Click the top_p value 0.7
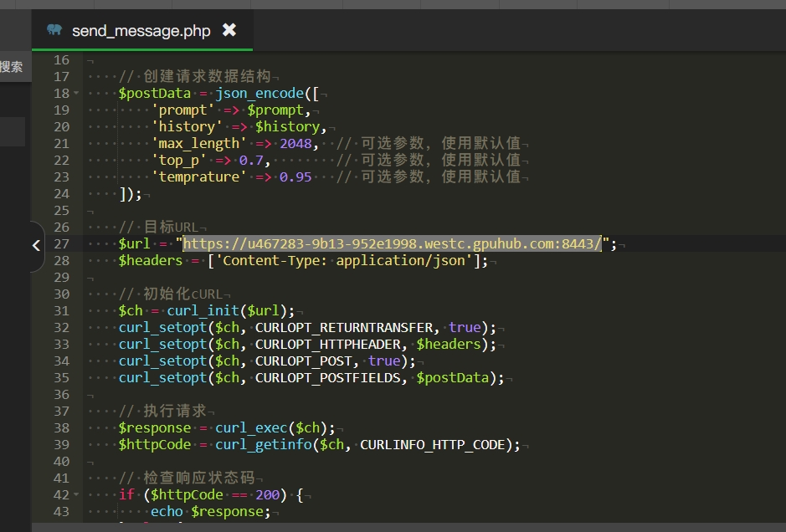Image resolution: width=786 pixels, height=532 pixels. (251, 160)
